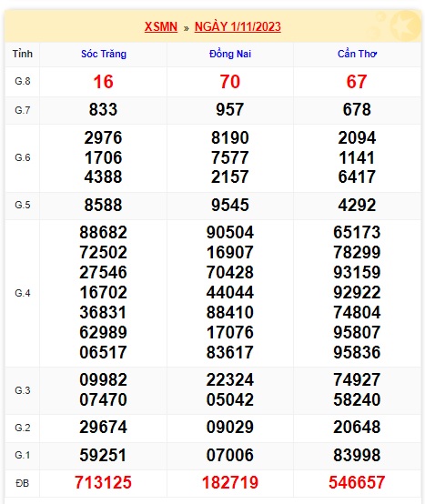Click Đồng Nai special prize 182719

click(230, 482)
